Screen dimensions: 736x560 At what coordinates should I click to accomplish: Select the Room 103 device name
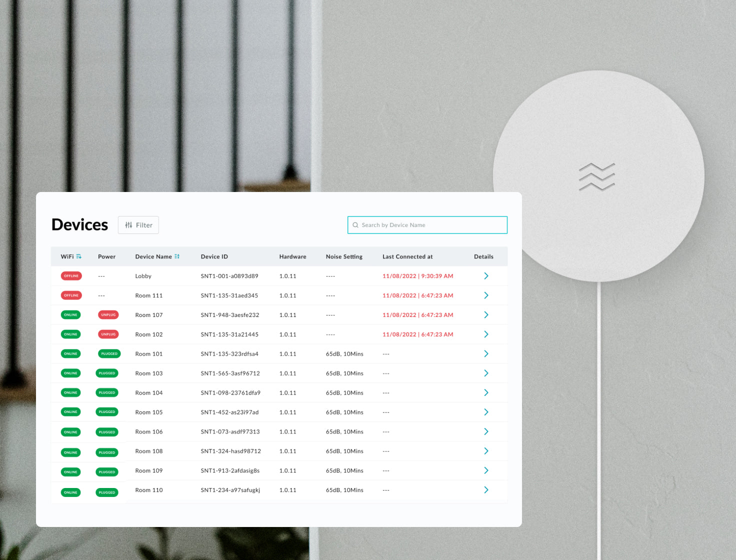149,373
